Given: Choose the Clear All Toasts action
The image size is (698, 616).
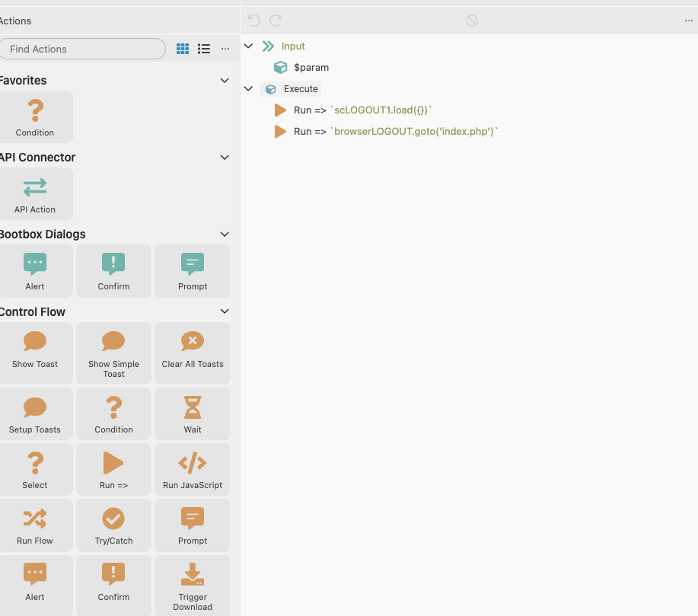Looking at the screenshot, I should click(x=193, y=349).
